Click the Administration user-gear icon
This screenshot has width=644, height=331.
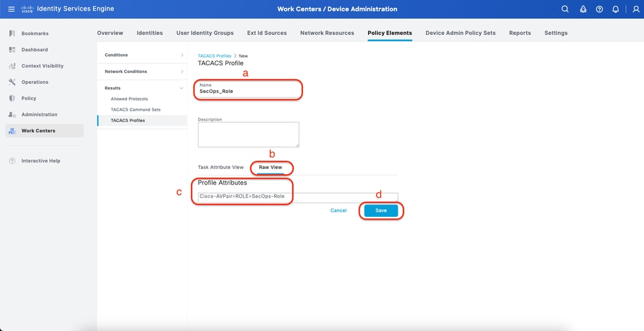[12, 115]
